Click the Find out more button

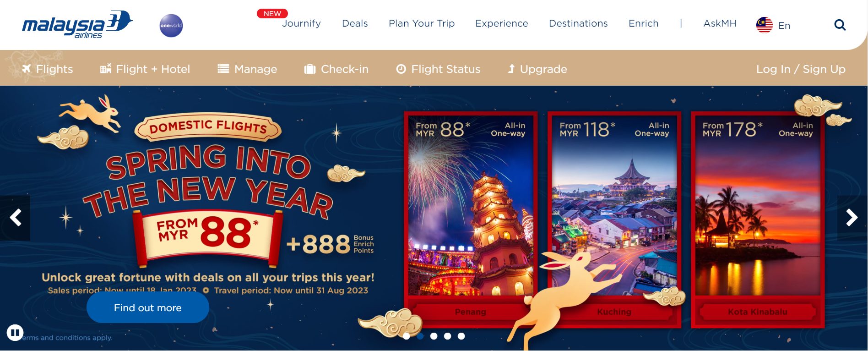pos(147,307)
